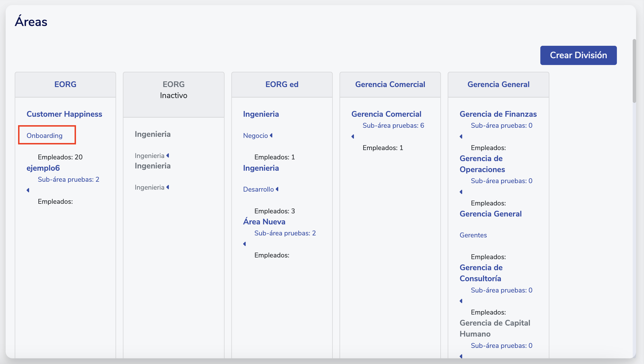Open Gerentes sub-area link
The height and width of the screenshot is (364, 644).
click(473, 235)
